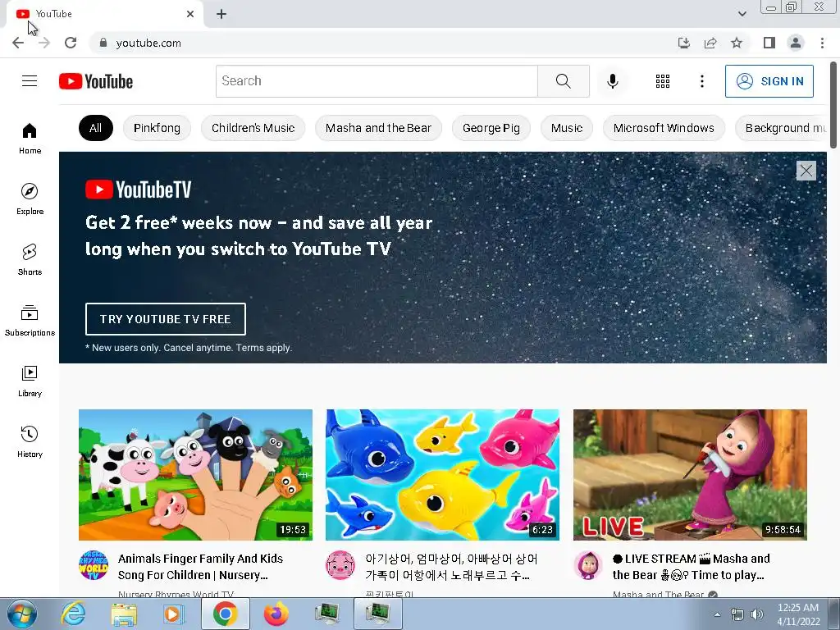Expand the tab search dropdown arrow
The height and width of the screenshot is (630, 840).
[742, 14]
